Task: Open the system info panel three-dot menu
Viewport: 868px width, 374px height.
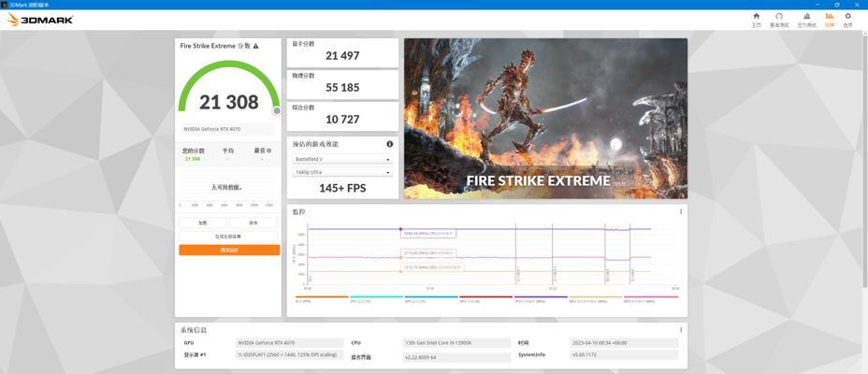Action: pos(681,330)
